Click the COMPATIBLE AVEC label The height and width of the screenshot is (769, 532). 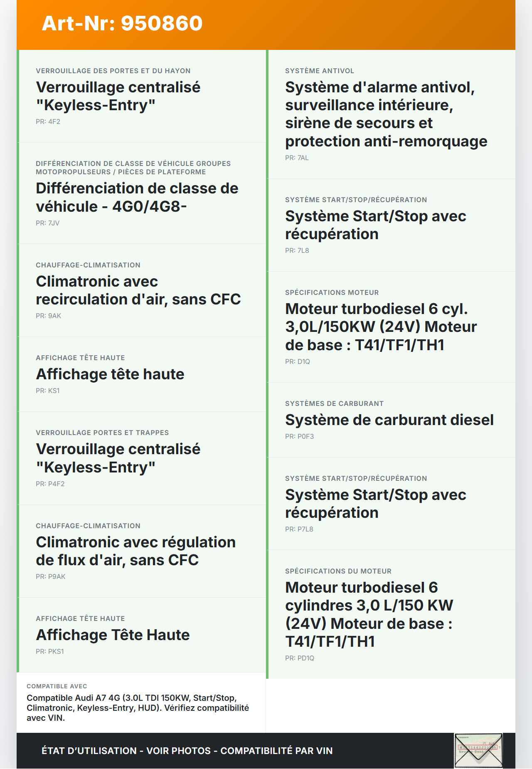(x=57, y=686)
